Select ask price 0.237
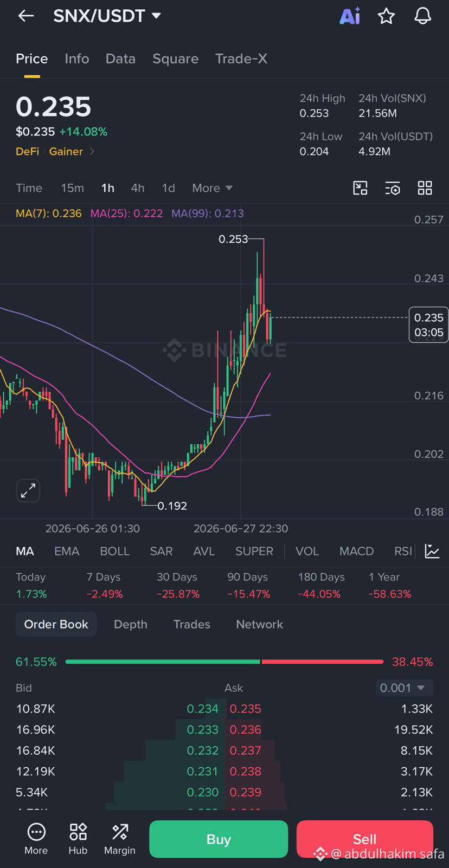This screenshot has height=868, width=449. 245,750
